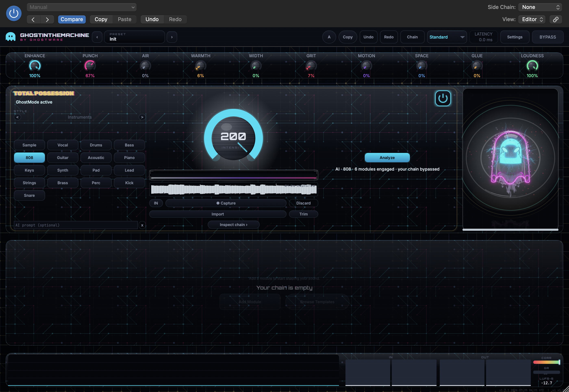569x392 pixels.
Task: Adjust the ENHANCE knob
Action: tap(35, 66)
